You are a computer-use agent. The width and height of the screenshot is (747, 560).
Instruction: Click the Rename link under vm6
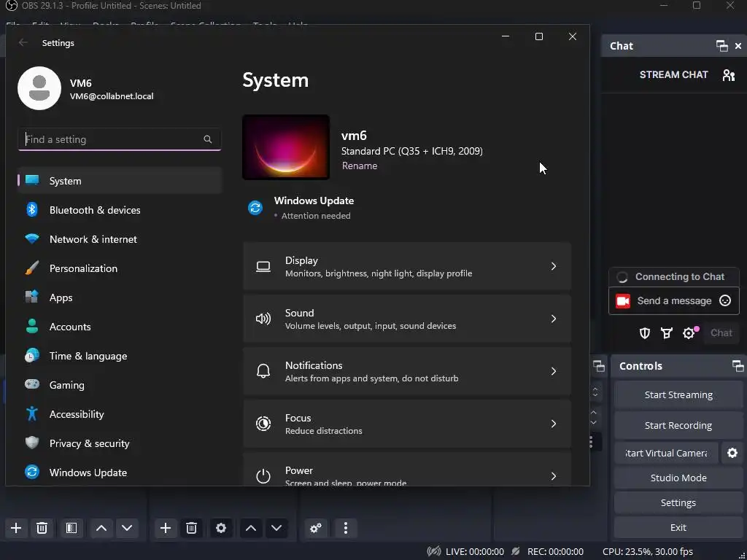tap(360, 166)
